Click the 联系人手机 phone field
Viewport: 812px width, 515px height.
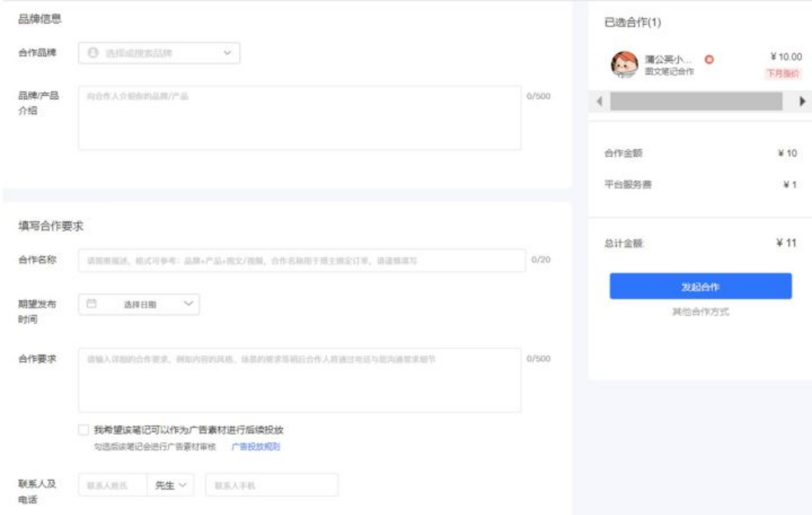272,485
